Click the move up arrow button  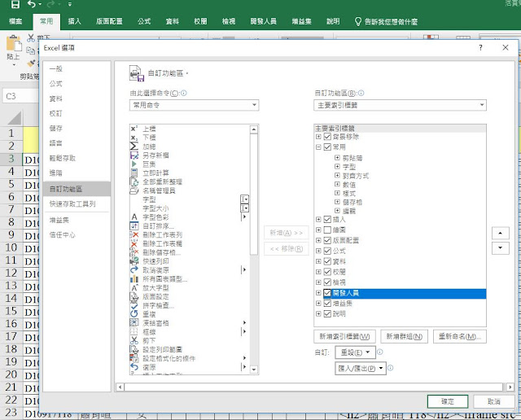click(x=500, y=233)
